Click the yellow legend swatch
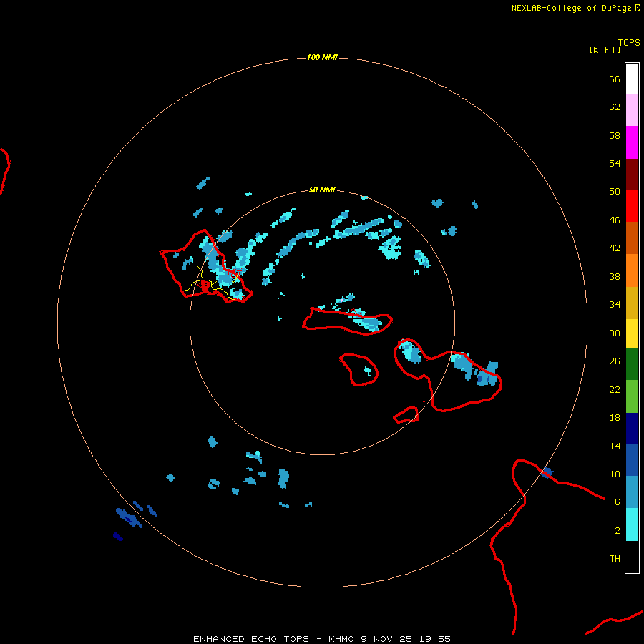Screen dimensions: 644x644 [632, 333]
